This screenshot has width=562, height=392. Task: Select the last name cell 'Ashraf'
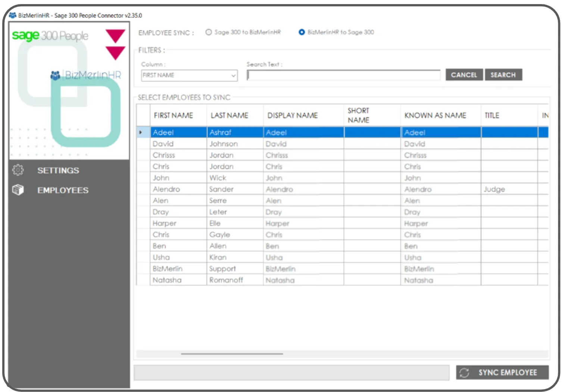click(x=235, y=133)
